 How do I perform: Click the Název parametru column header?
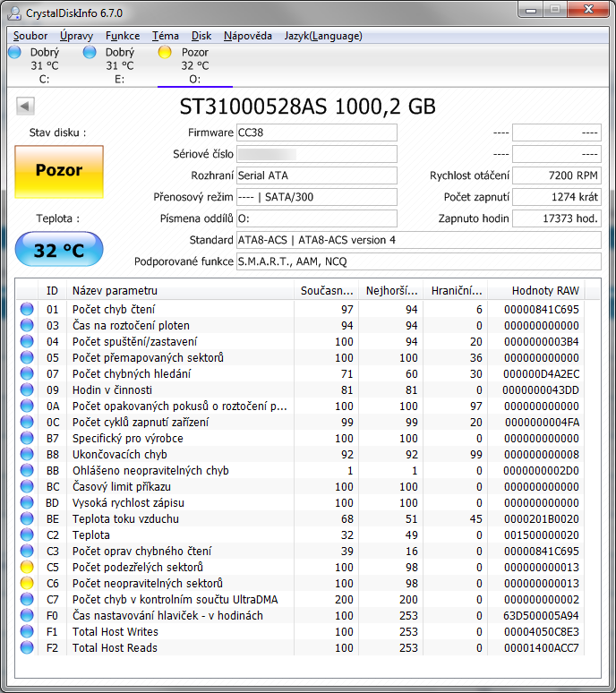click(180, 290)
